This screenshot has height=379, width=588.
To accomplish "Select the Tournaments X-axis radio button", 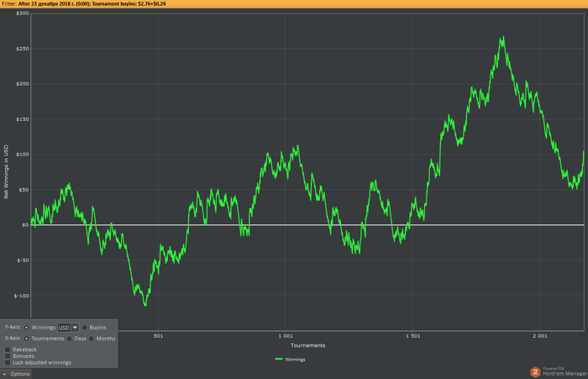I will [27, 339].
